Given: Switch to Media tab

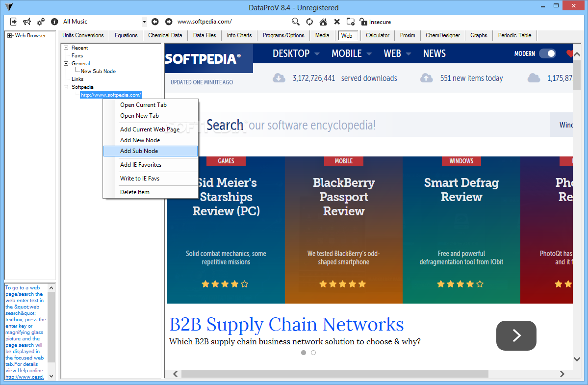Looking at the screenshot, I should (322, 35).
